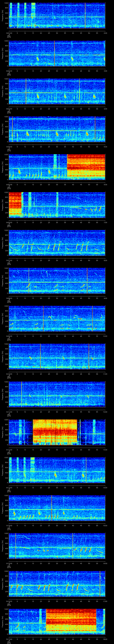The image size is (114, 644).
Task: Click the "8:12:00" time label
Action: tap(9, 450)
